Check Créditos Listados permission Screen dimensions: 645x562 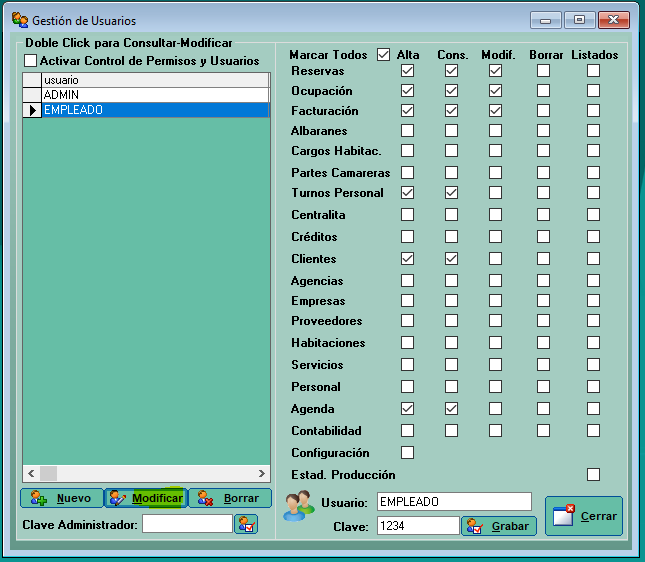(x=593, y=237)
